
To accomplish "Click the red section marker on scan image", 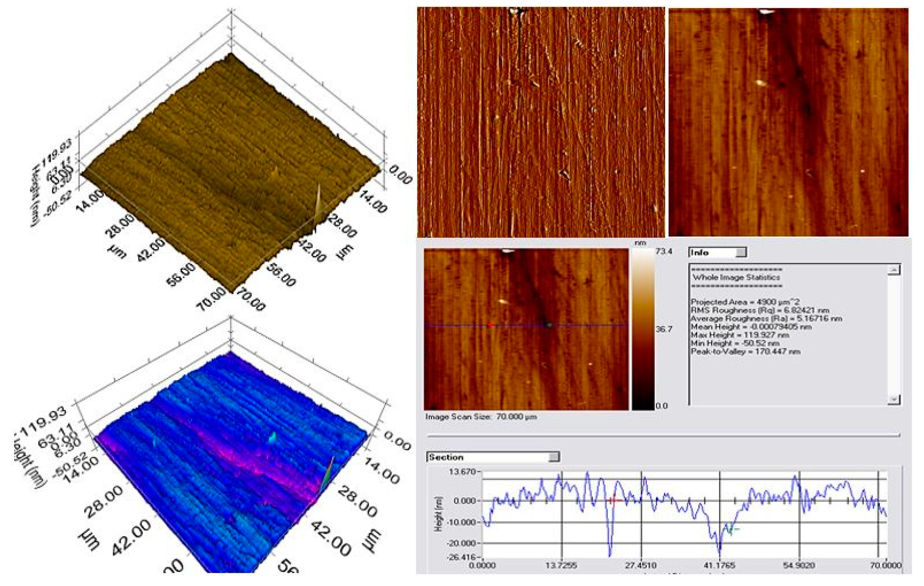I will pyautogui.click(x=491, y=325).
